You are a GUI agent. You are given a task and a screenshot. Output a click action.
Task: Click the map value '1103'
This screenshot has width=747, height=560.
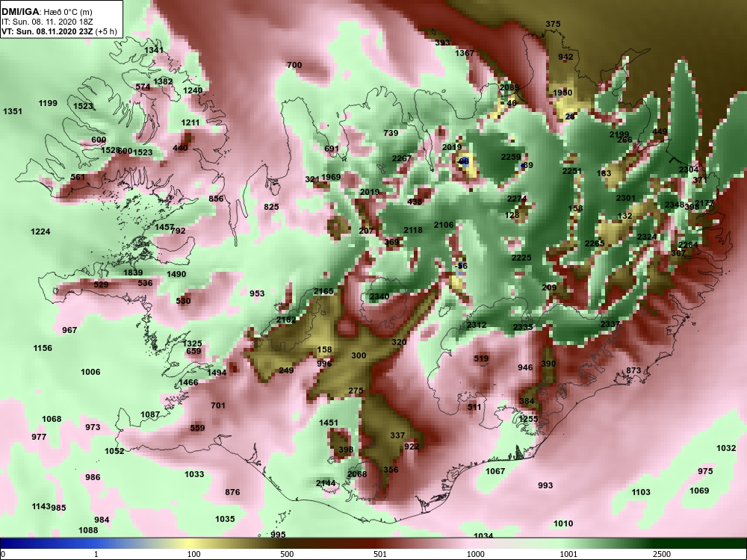point(641,492)
